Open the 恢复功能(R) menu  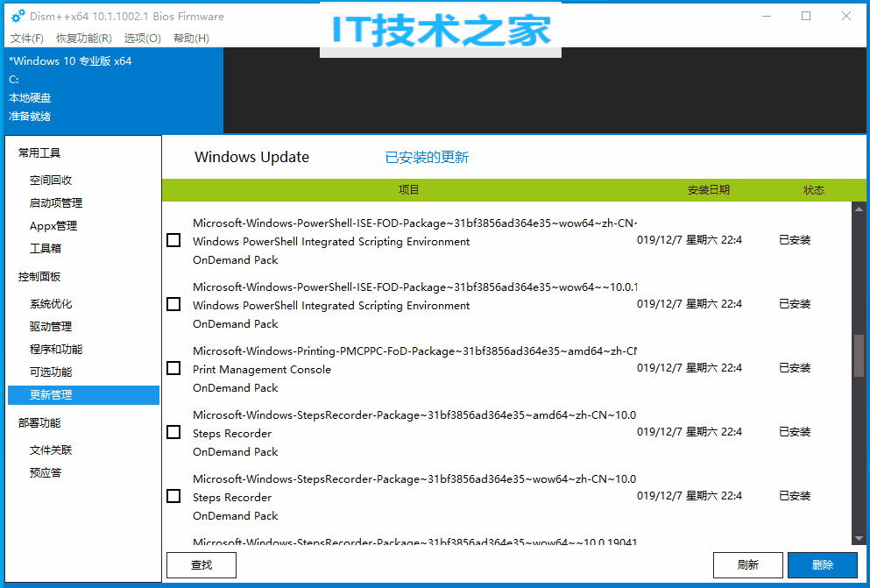pos(84,39)
